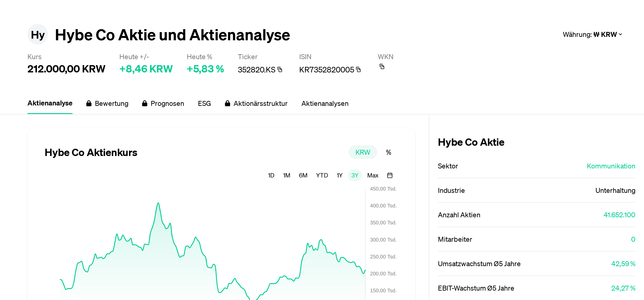This screenshot has height=300, width=644.
Task: Click the lock icon next to Bewertung
Action: [89, 103]
